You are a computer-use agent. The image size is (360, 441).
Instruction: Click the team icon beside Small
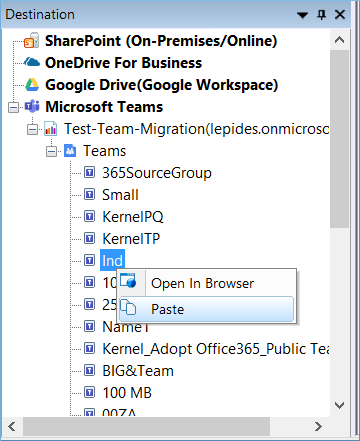[89, 195]
